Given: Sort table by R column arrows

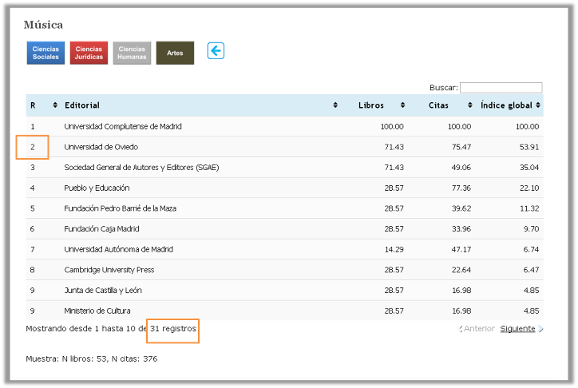Looking at the screenshot, I should [x=55, y=105].
